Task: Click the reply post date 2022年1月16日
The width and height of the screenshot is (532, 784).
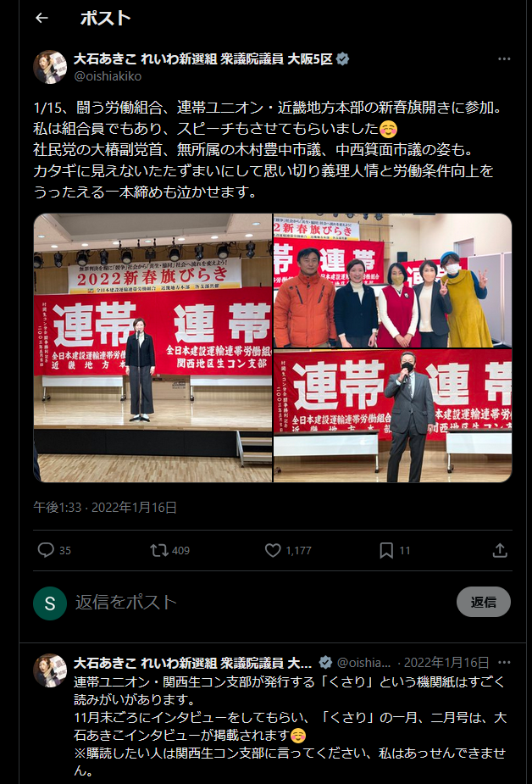Action: pyautogui.click(x=446, y=663)
